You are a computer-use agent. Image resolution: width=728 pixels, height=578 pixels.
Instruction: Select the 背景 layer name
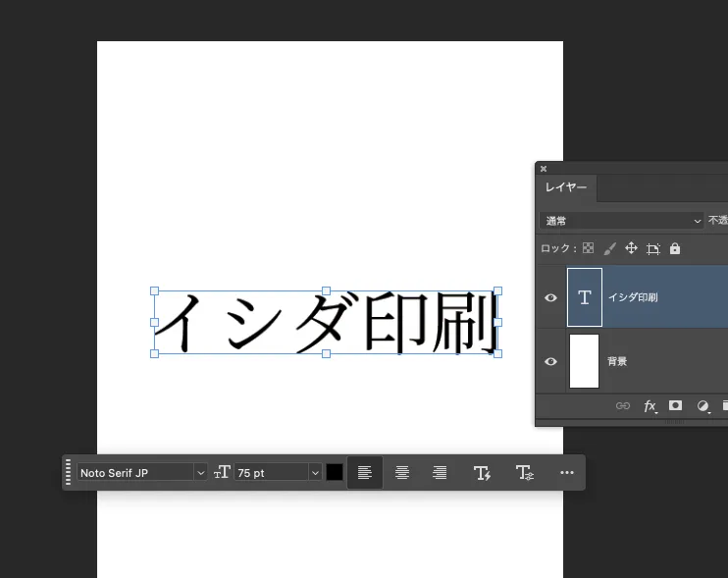[x=617, y=361]
